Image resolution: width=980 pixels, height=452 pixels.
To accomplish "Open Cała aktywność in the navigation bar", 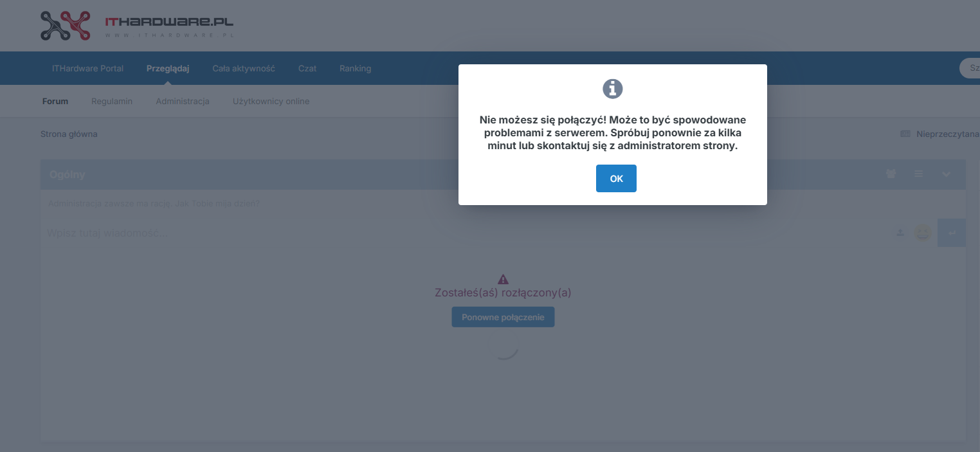I will (x=244, y=68).
